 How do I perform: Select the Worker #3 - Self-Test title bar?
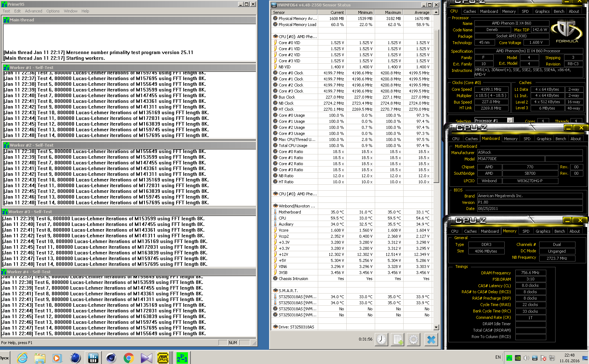(x=128, y=212)
